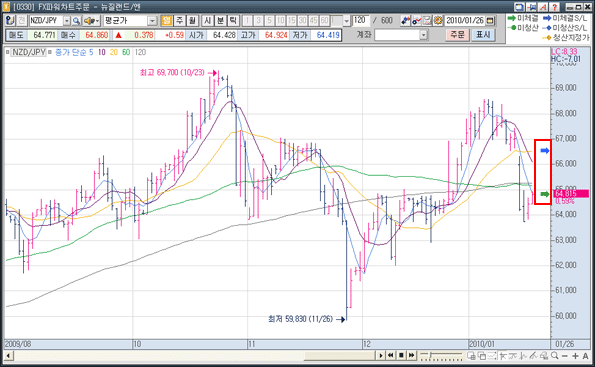Click the plus zoom-in icon
Image resolution: width=595 pixels, height=367 pixels.
pyautogui.click(x=575, y=356)
